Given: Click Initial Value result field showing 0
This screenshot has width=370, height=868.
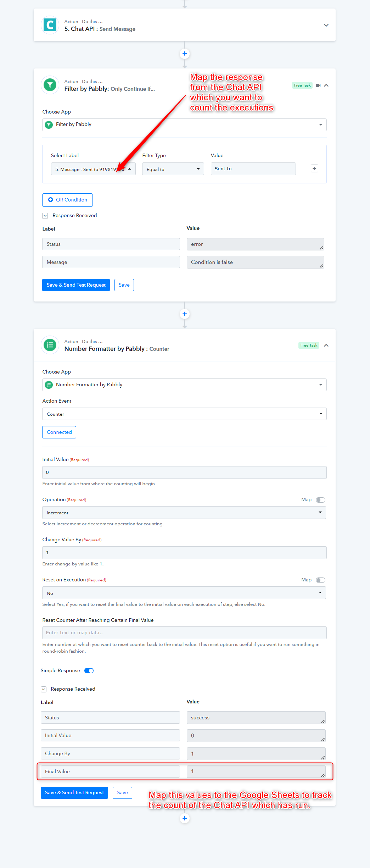Looking at the screenshot, I should point(256,736).
